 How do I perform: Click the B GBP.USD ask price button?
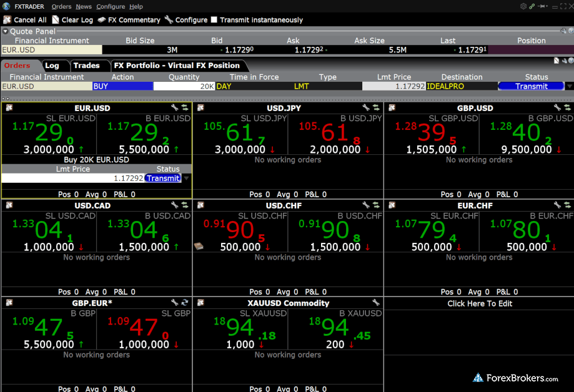527,134
